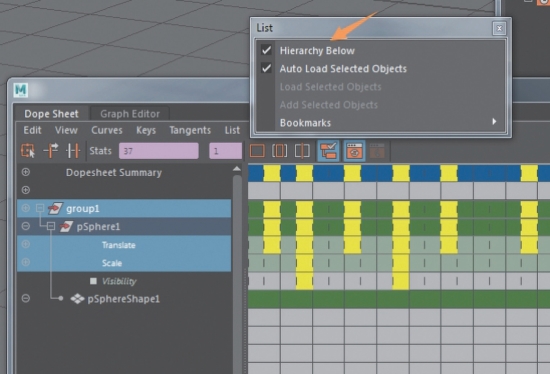
Task: Select the pSphere1 outliner row
Action: [124, 226]
